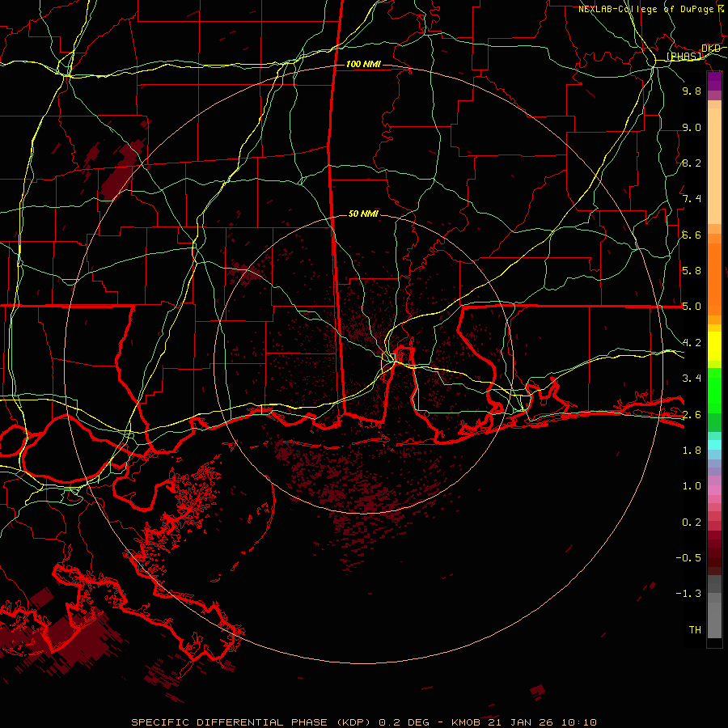Click the NEXLAB-College of DuPage label
Screen dimensions: 728x728
[646, 9]
